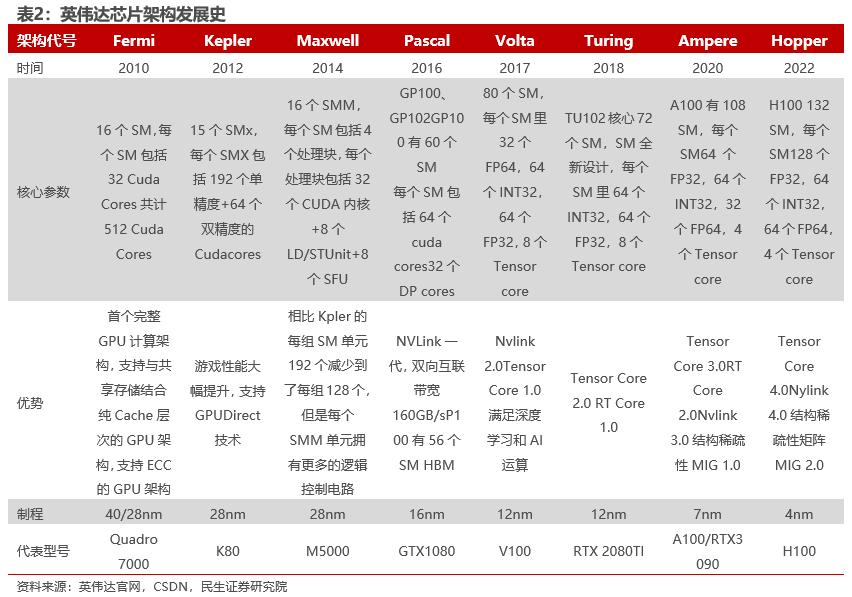Select the 制程 row label

30,514
